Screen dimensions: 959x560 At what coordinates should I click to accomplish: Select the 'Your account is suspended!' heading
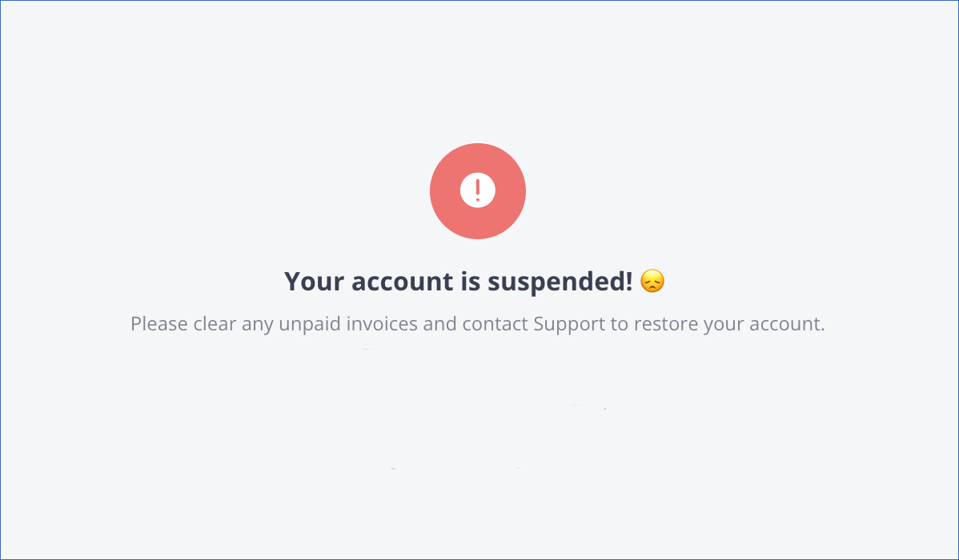459,282
